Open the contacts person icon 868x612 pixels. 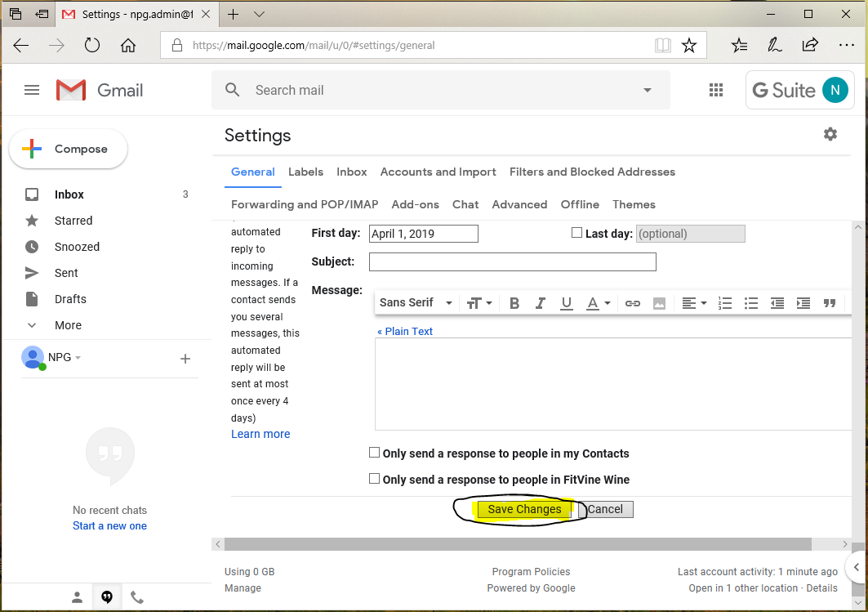(x=77, y=597)
